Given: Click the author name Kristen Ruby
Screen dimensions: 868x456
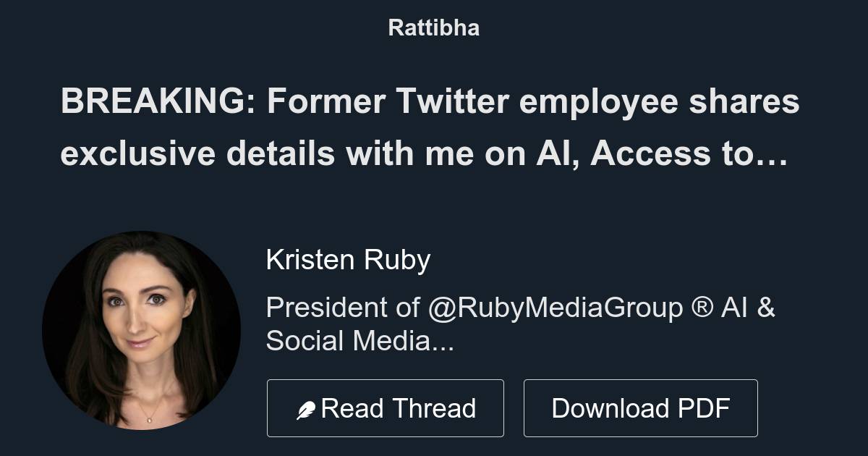Looking at the screenshot, I should pos(349,259).
